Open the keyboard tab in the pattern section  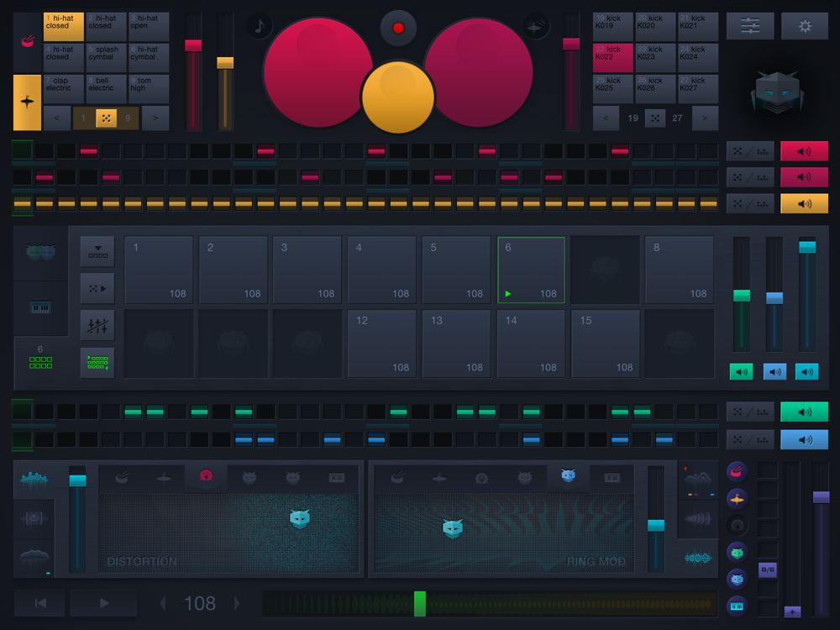tap(40, 307)
